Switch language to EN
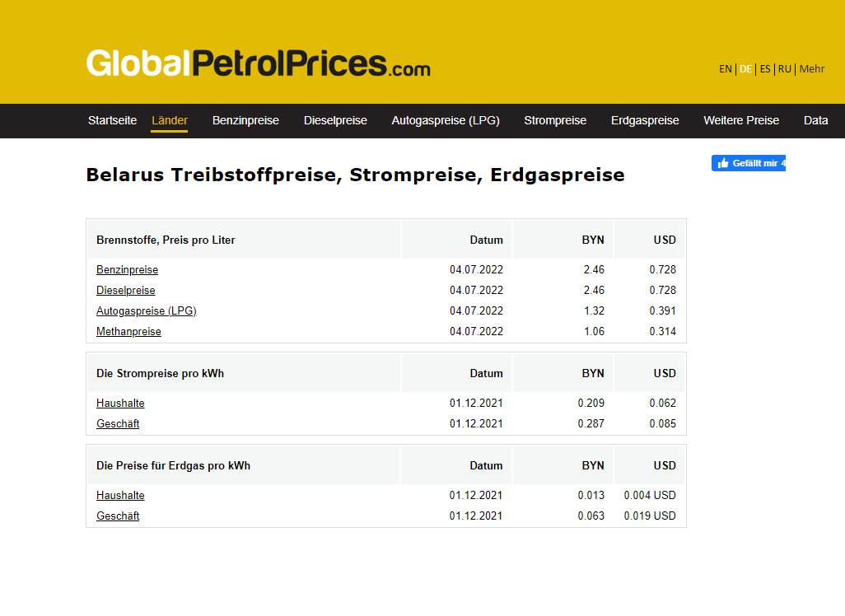The image size is (845, 616). [x=725, y=69]
